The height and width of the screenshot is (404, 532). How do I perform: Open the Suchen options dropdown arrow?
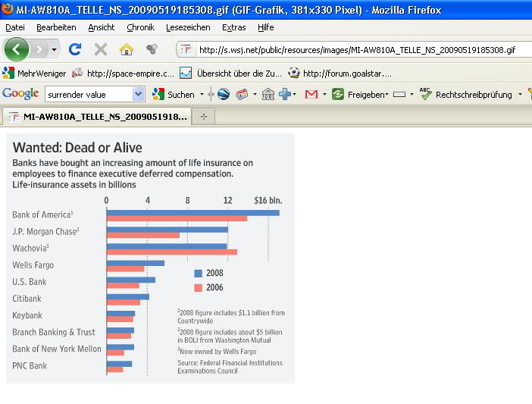202,94
